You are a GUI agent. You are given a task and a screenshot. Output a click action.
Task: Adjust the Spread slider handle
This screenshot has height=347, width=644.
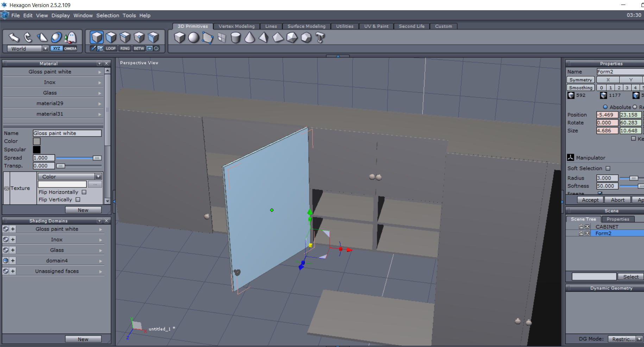97,158
